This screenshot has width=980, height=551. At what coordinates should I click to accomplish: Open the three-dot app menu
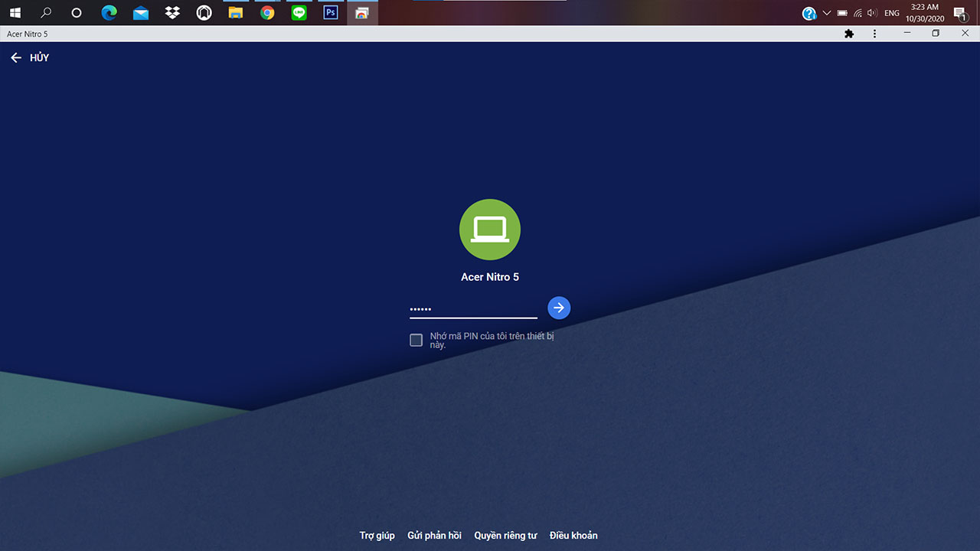(874, 34)
